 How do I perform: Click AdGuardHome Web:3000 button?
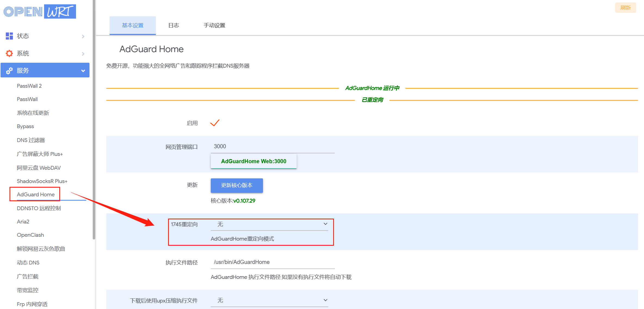point(253,161)
